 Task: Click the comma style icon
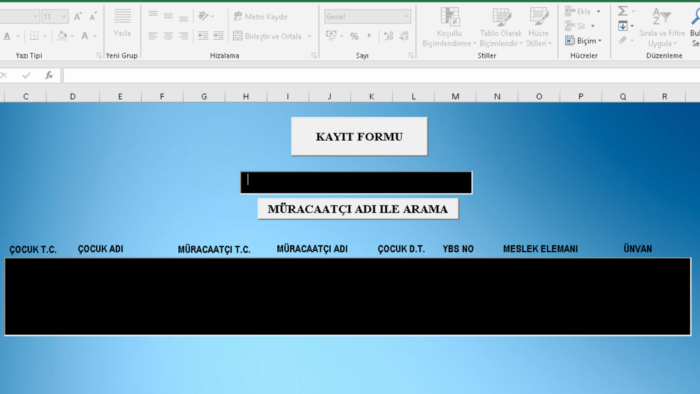click(x=369, y=36)
